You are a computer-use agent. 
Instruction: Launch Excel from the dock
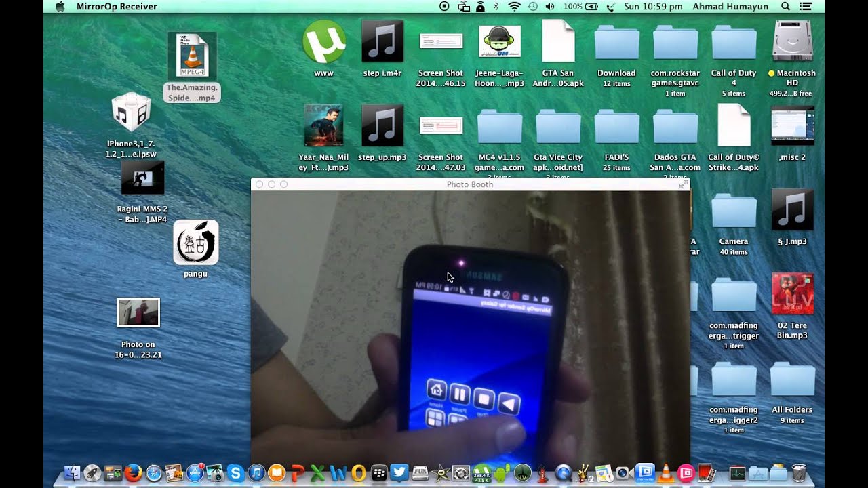pyautogui.click(x=317, y=473)
